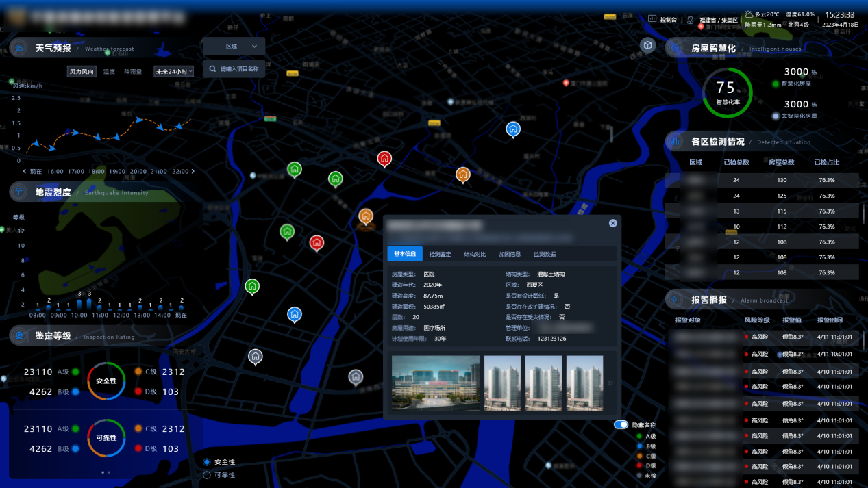Image resolution: width=868 pixels, height=488 pixels.
Task: Select the 可靠性 radio button
Action: click(x=207, y=475)
